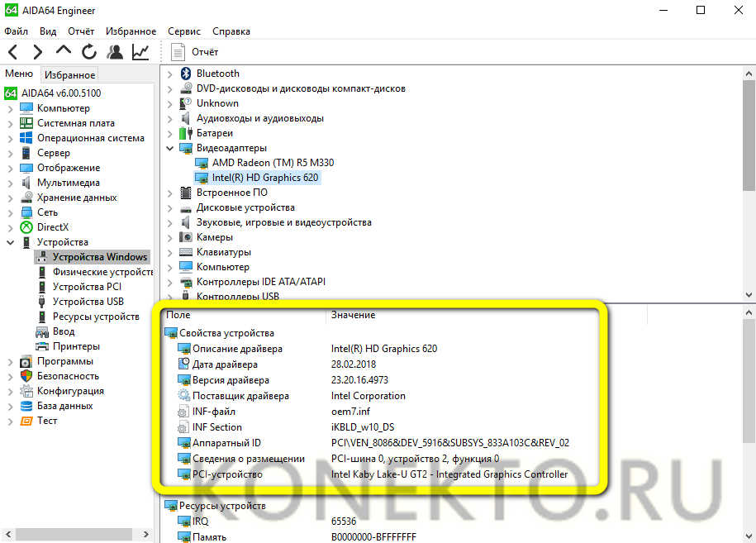This screenshot has width=756, height=543.
Task: Click the Up level arrow icon
Action: coord(64,51)
